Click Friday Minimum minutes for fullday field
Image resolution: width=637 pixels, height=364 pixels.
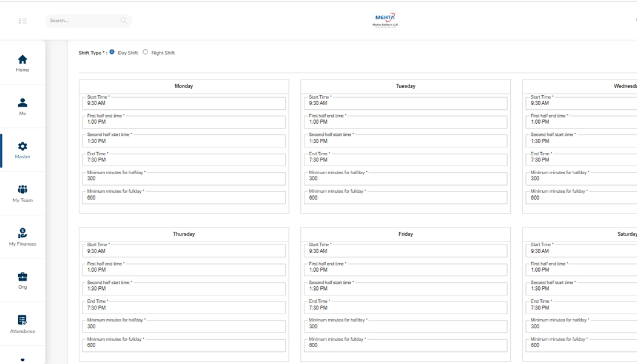(405, 345)
